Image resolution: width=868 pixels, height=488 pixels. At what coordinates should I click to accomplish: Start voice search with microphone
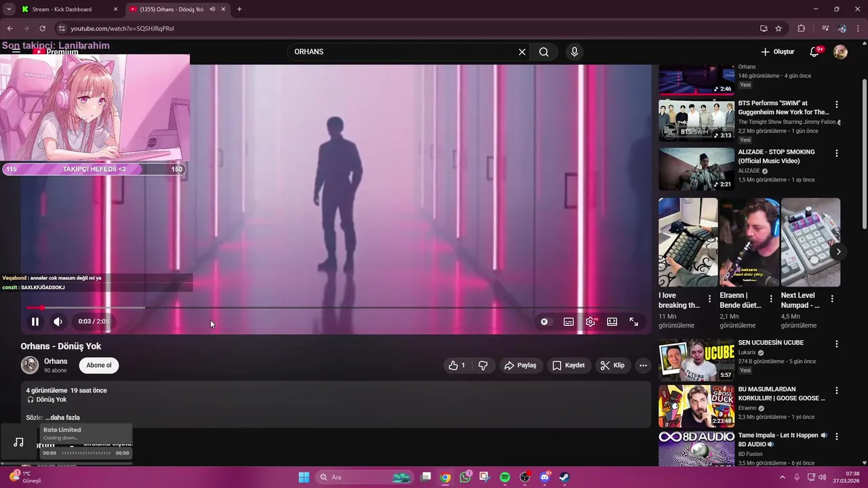(574, 52)
